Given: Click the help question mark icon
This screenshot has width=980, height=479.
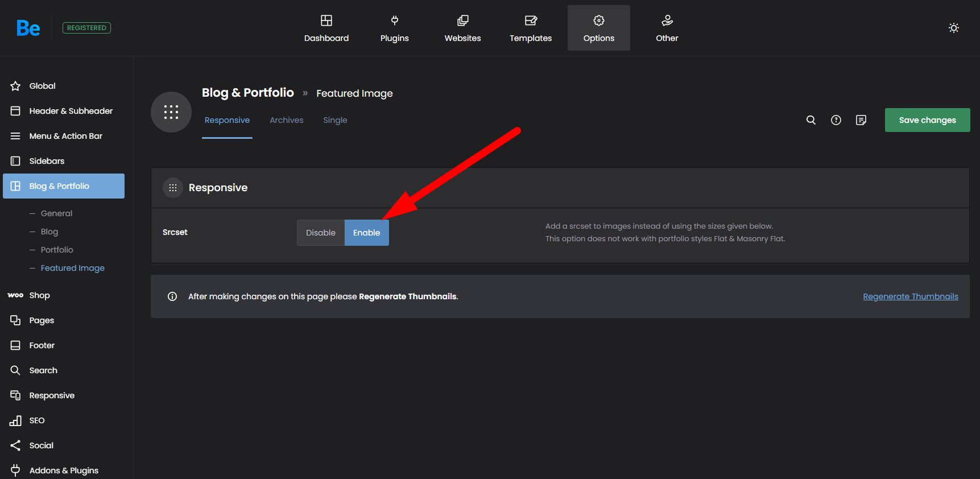Looking at the screenshot, I should (x=836, y=120).
